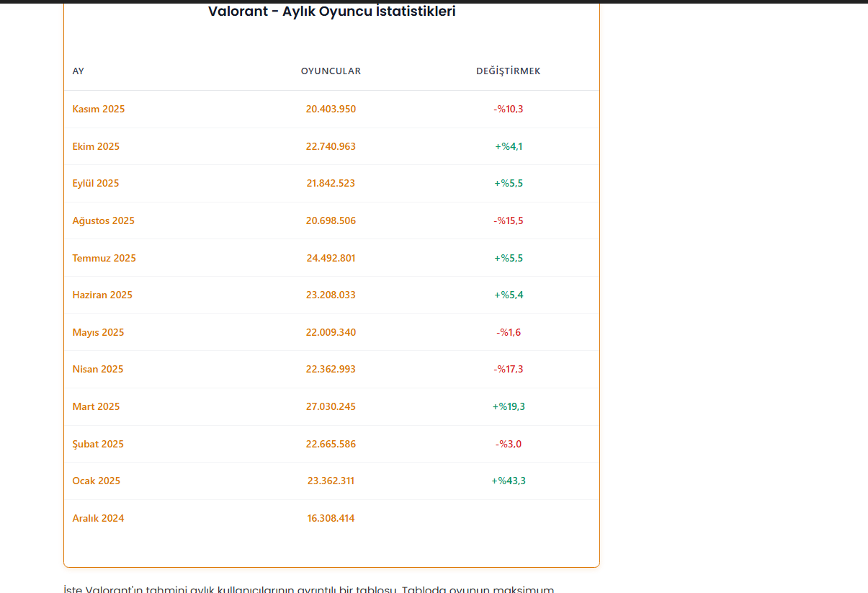Click player count 23.362.311
The height and width of the screenshot is (593, 868).
tap(331, 481)
